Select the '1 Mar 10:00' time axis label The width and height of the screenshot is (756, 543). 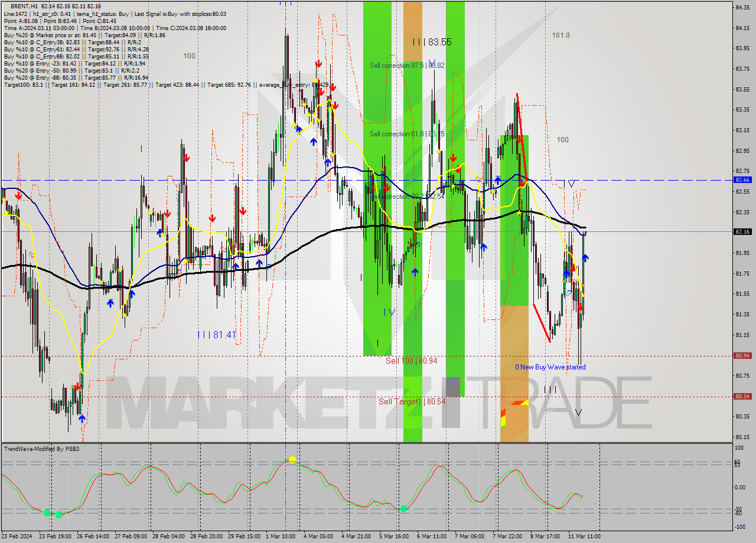281,537
